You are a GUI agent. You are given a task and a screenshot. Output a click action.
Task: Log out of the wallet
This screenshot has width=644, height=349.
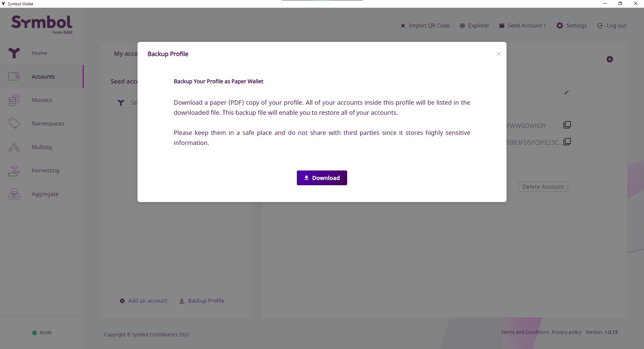coord(612,26)
